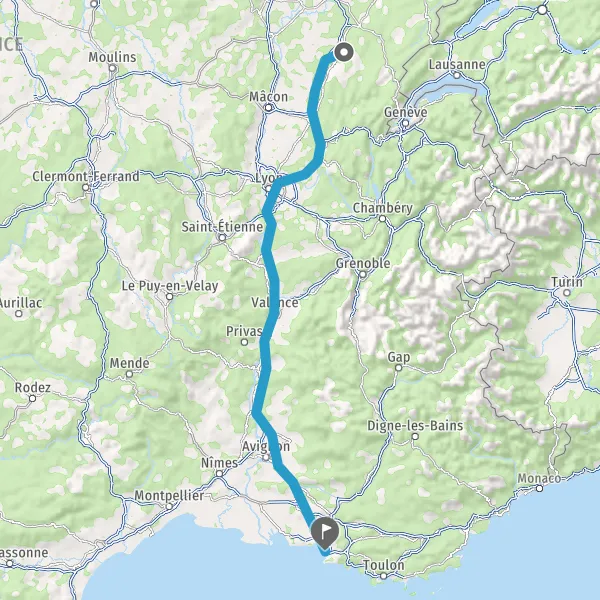Click the Lausanne label
The width and height of the screenshot is (600, 600).
click(x=457, y=64)
